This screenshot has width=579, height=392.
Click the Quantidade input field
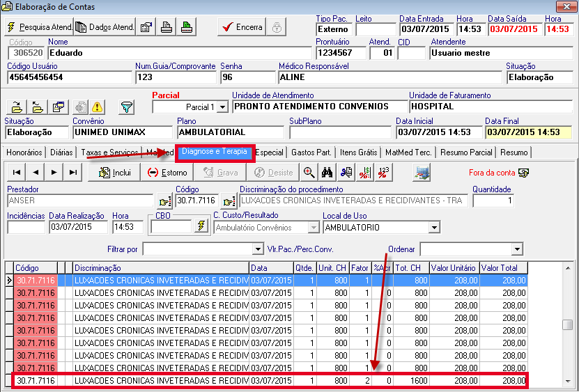(x=493, y=201)
